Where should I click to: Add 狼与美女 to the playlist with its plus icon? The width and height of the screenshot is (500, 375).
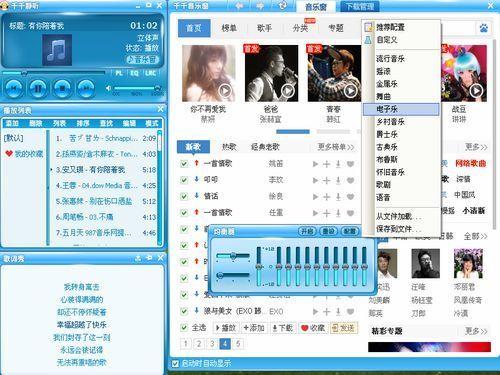click(327, 311)
